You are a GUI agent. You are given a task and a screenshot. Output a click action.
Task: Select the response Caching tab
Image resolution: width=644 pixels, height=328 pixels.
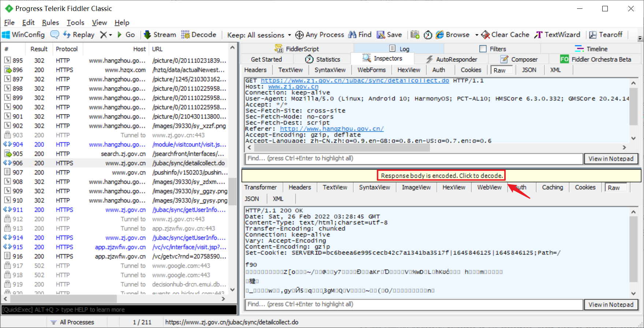(x=552, y=187)
